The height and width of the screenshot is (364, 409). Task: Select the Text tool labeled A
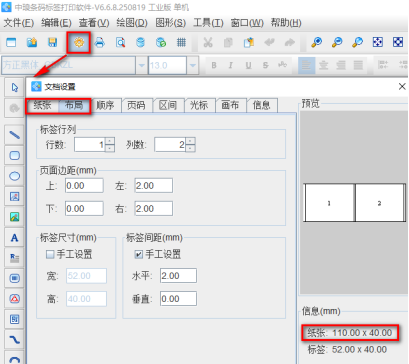point(14,238)
